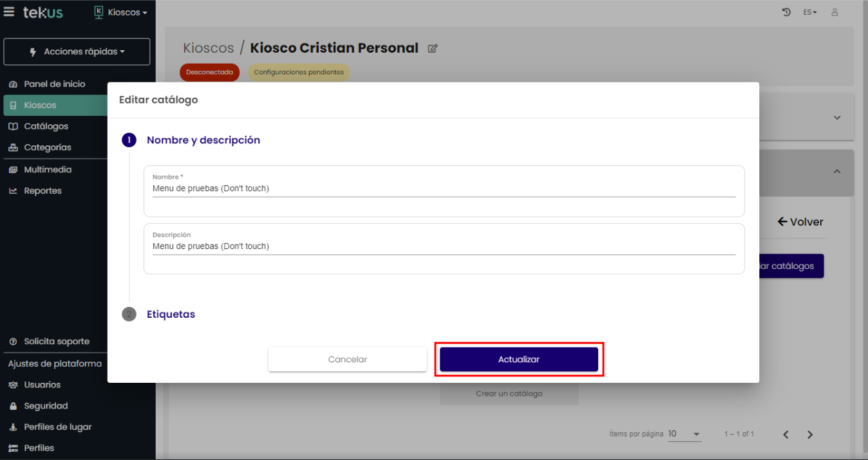Open Catálogos in the sidebar
868x460 pixels.
coord(46,126)
